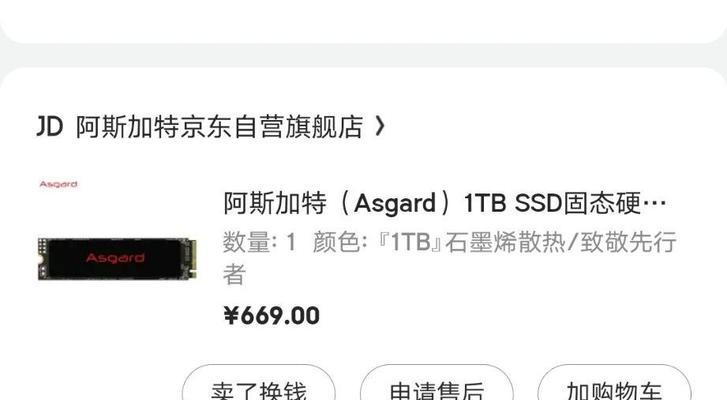Viewport: 727px width, 400px height.
Task: Click the ellipsis at end of product title
Action: 655,203
